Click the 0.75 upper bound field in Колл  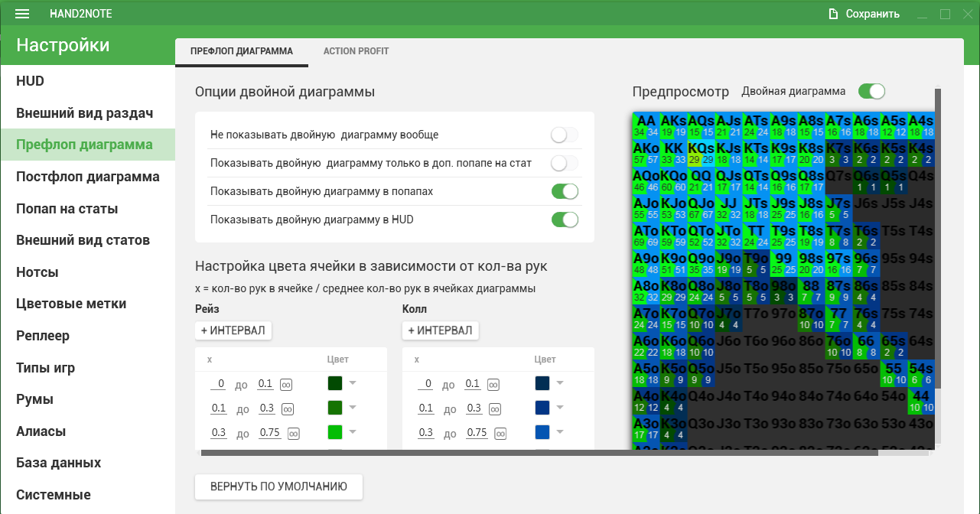477,433
